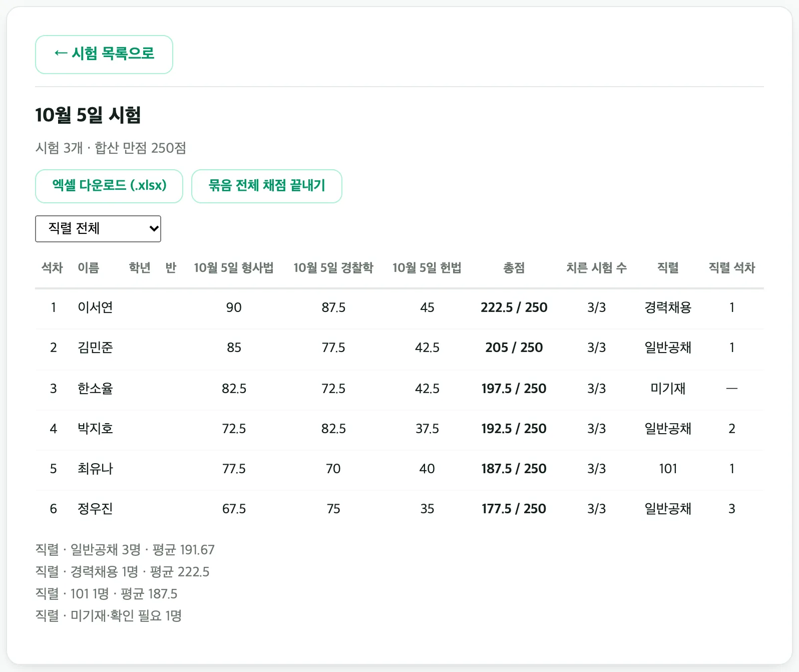Open the 직렬 전체 filter dropdown
Viewport: 799px width, 672px height.
coord(98,229)
